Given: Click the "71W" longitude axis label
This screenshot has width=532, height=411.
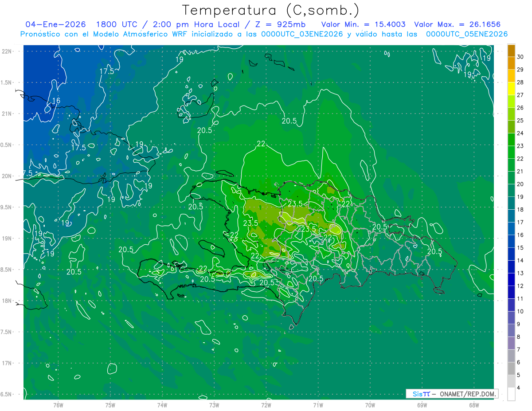Looking at the screenshot, I should pos(318,405).
